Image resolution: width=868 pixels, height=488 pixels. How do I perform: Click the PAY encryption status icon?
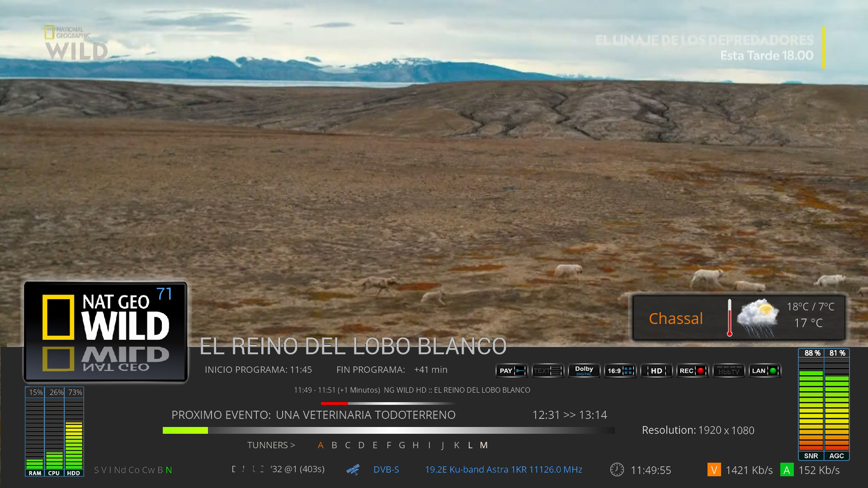[512, 371]
